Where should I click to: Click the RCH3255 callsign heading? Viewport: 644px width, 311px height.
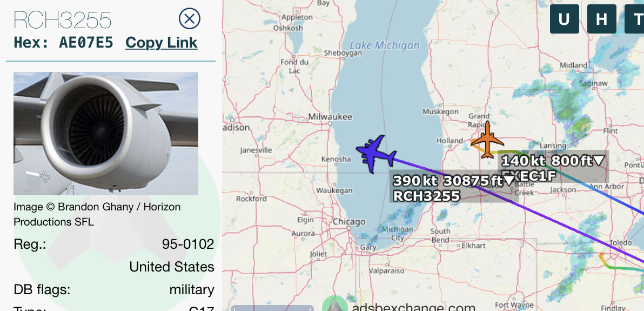click(x=63, y=20)
